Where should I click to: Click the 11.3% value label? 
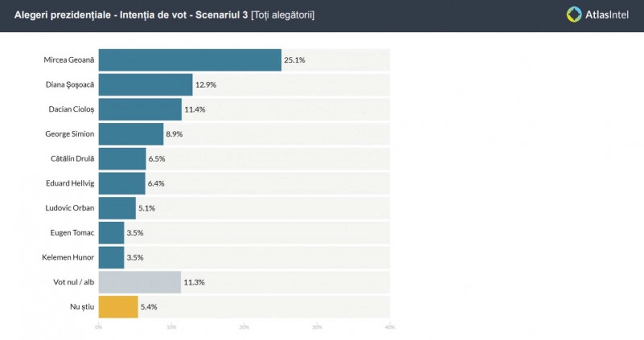pyautogui.click(x=194, y=282)
